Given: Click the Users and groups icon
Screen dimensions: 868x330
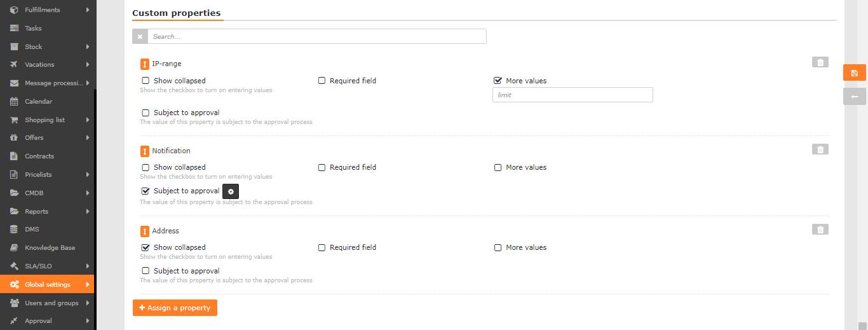Looking at the screenshot, I should [x=13, y=303].
